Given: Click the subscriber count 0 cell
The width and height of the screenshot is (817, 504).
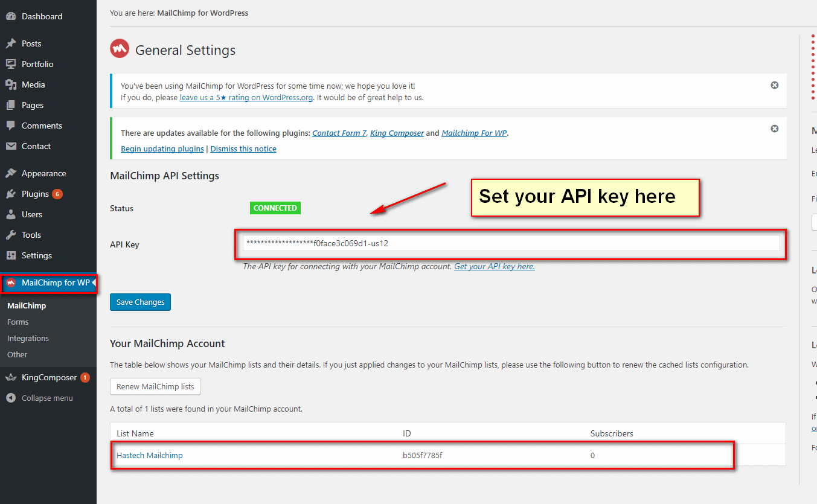Looking at the screenshot, I should pyautogui.click(x=592, y=455).
